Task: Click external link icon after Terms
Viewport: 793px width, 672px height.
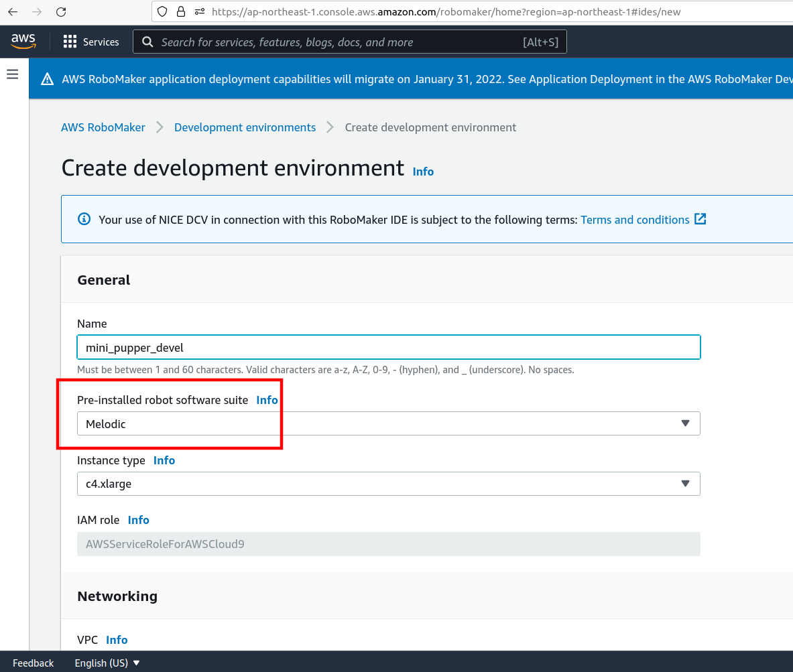Action: pyautogui.click(x=700, y=219)
